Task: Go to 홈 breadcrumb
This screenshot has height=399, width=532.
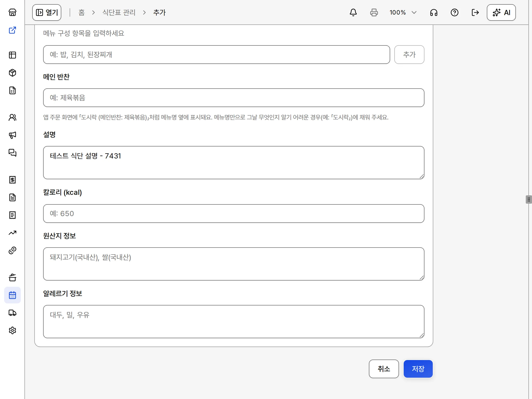Action: coord(82,12)
